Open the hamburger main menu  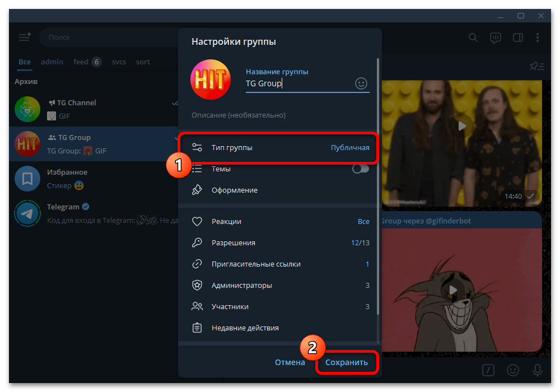tap(24, 37)
